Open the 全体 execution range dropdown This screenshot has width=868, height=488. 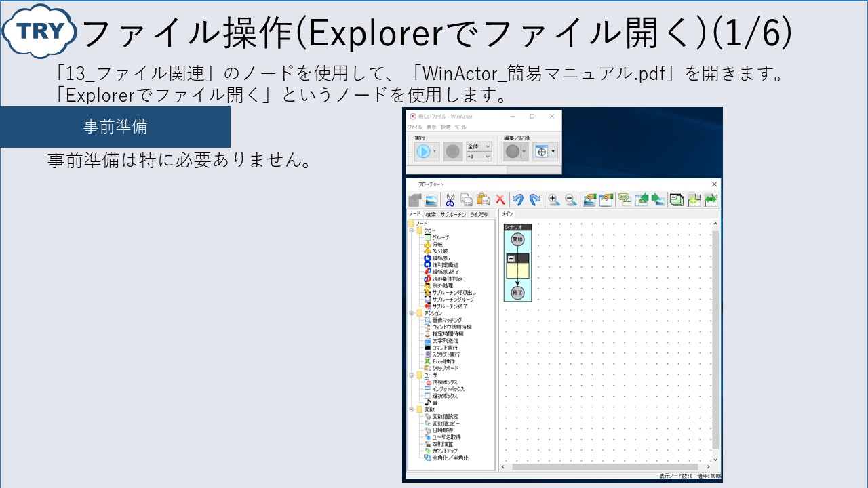(x=479, y=146)
